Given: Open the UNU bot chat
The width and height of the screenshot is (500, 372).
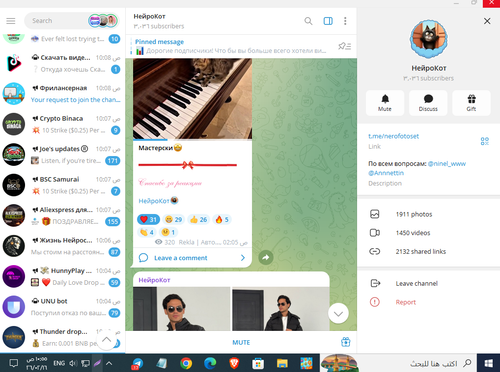Looking at the screenshot, I should pyautogui.click(x=62, y=307).
